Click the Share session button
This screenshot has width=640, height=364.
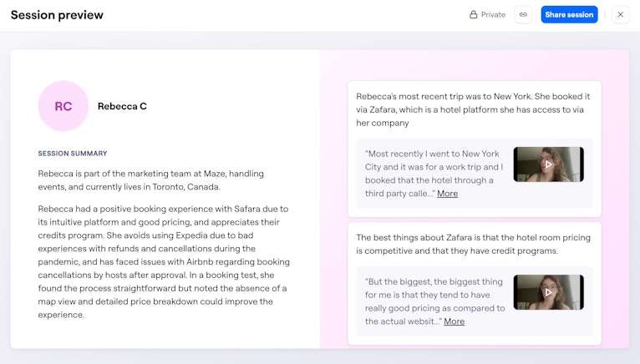click(x=569, y=14)
